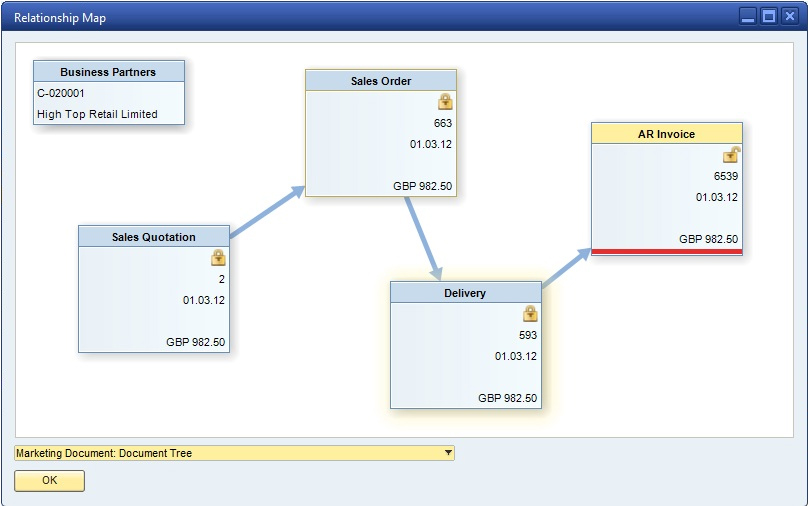Select the Delivery node header

coord(465,293)
